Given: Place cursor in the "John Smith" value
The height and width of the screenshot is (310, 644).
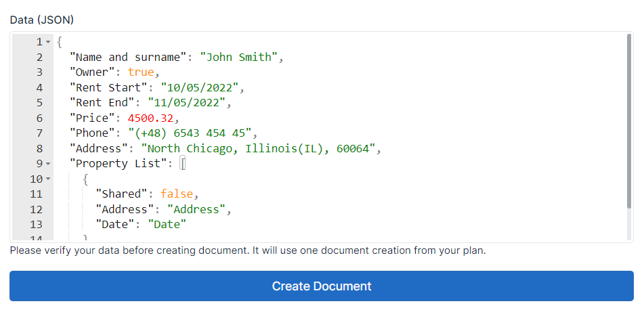Looking at the screenshot, I should [238, 57].
